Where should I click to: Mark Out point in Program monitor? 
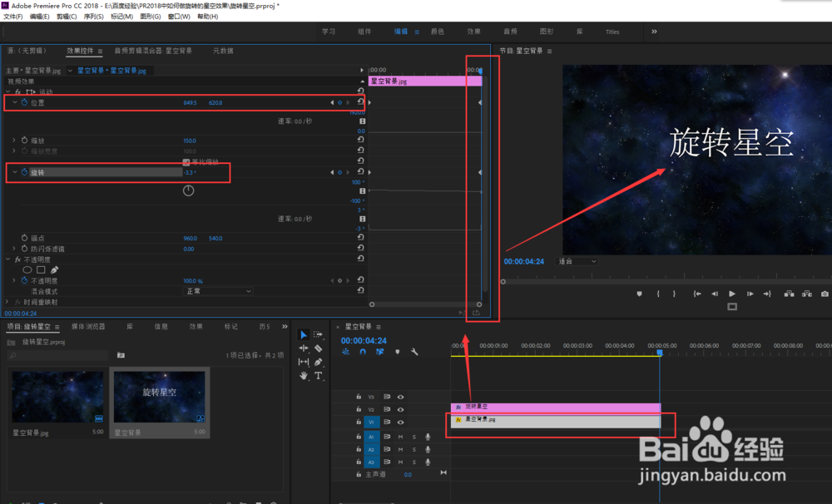pyautogui.click(x=675, y=294)
